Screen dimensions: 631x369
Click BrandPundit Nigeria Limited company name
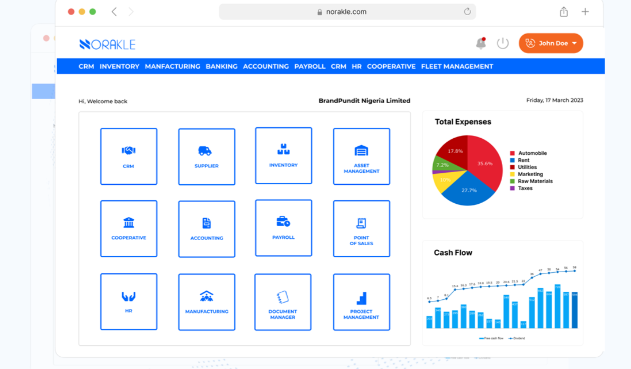point(364,101)
